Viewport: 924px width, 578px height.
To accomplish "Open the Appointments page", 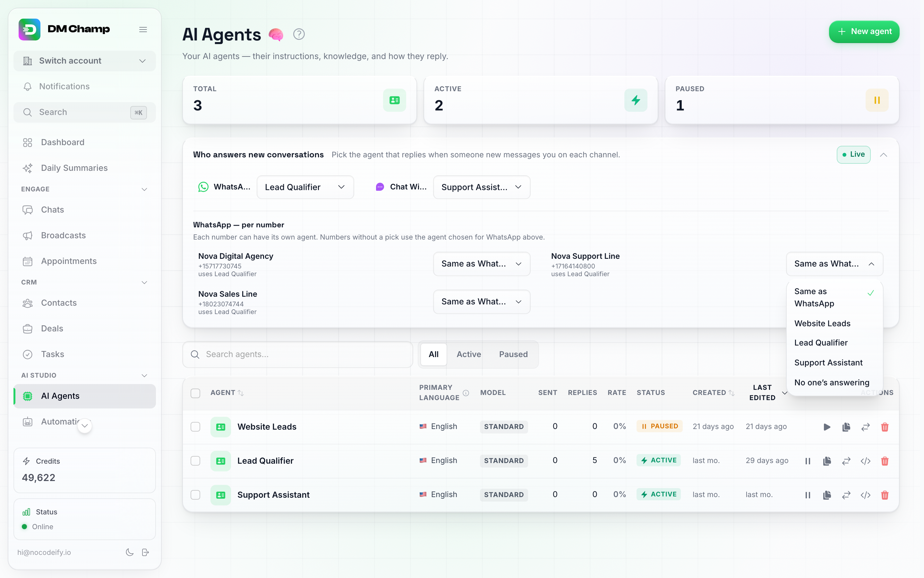I will click(84, 261).
